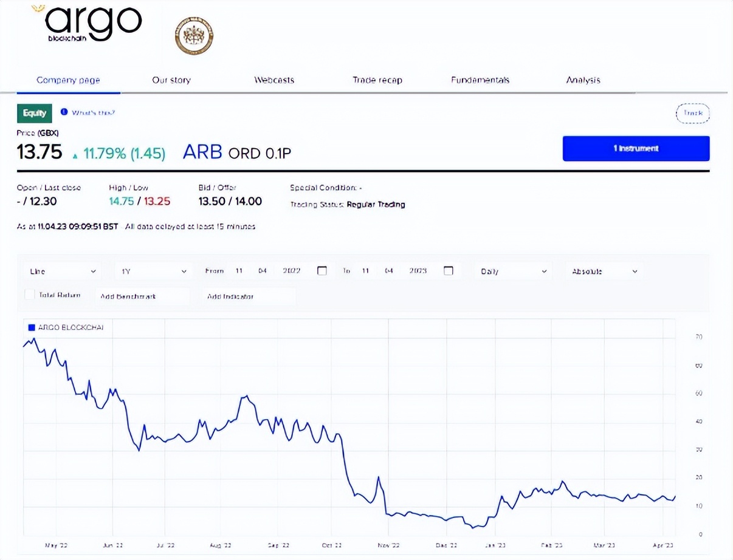Click the From date year 2022 field

click(292, 271)
